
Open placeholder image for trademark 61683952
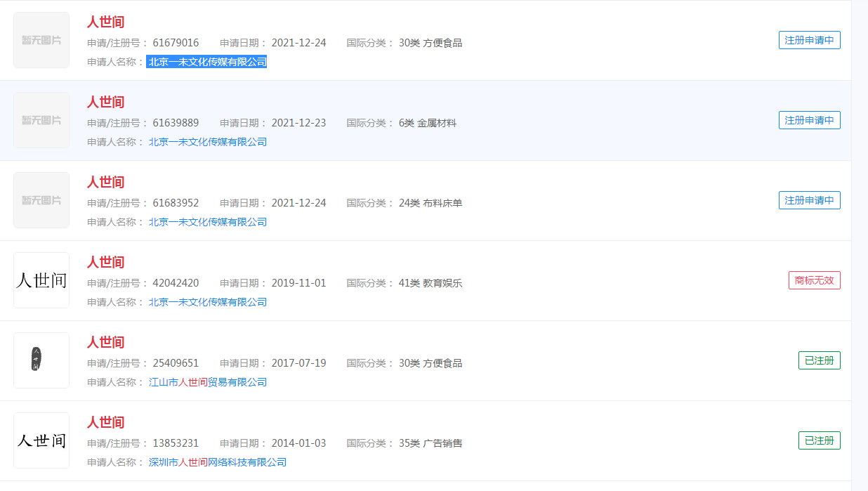pos(41,200)
